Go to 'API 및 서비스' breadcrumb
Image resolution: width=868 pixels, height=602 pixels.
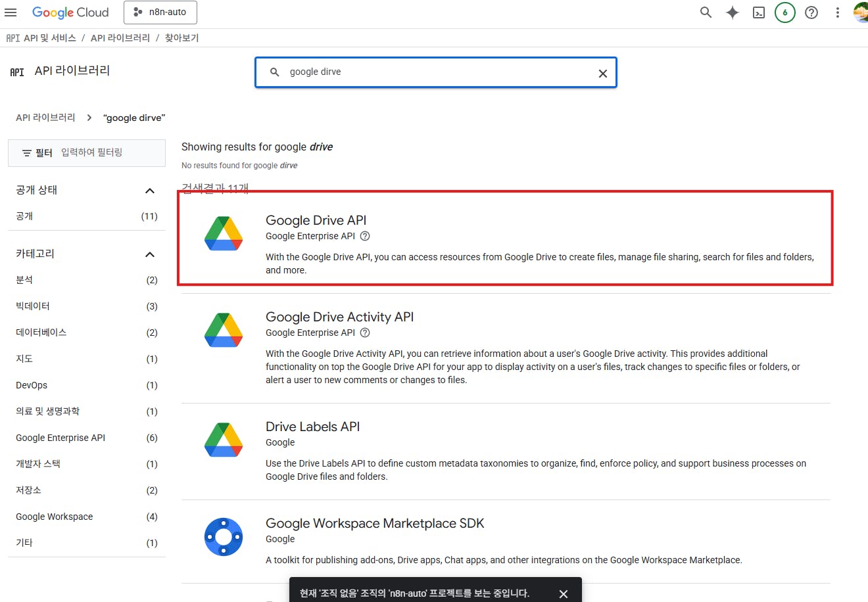[x=50, y=38]
